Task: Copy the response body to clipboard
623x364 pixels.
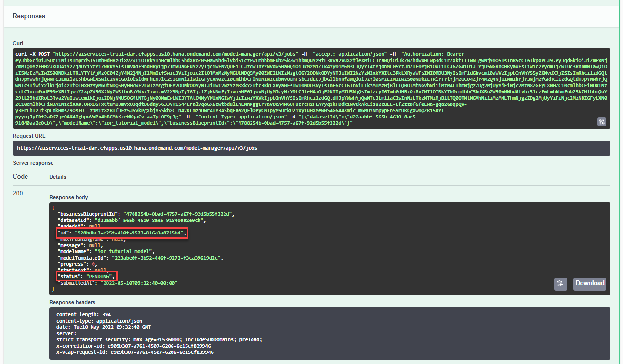Action: click(560, 284)
